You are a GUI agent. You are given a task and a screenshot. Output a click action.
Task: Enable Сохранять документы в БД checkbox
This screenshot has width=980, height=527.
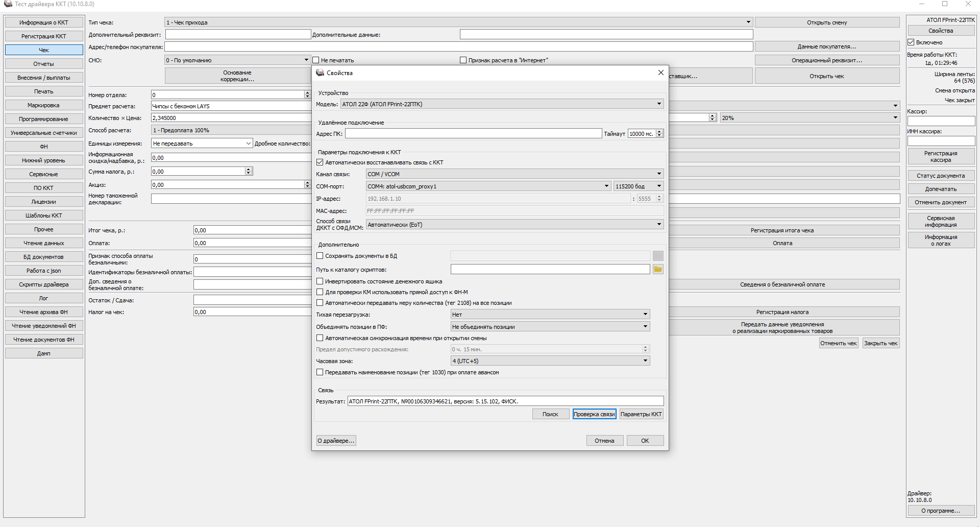(320, 256)
